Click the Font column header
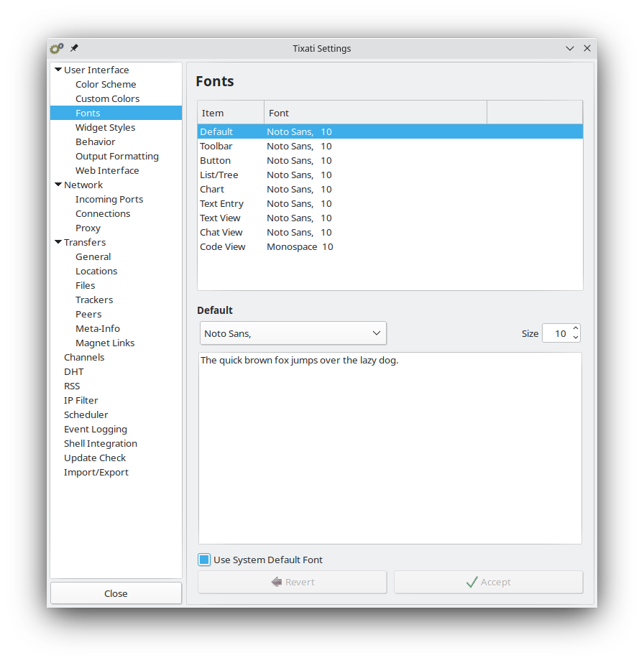 [376, 113]
